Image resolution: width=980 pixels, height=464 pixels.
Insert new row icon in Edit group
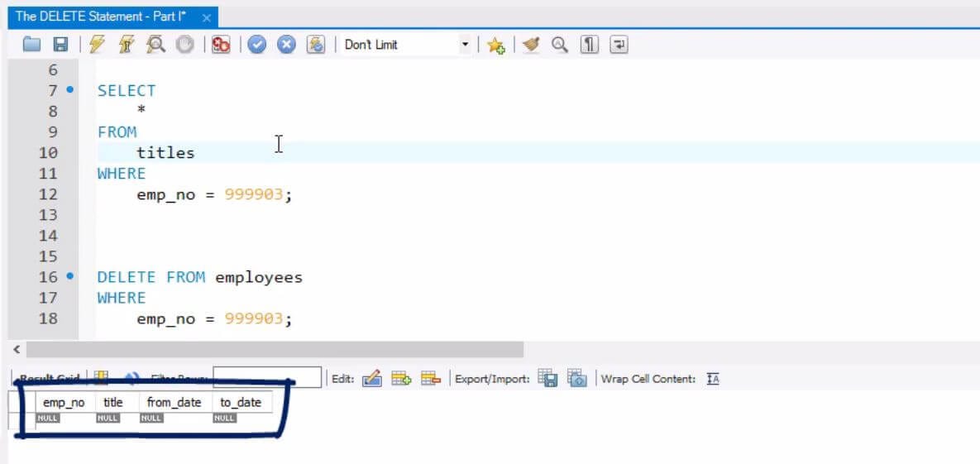[x=401, y=378]
